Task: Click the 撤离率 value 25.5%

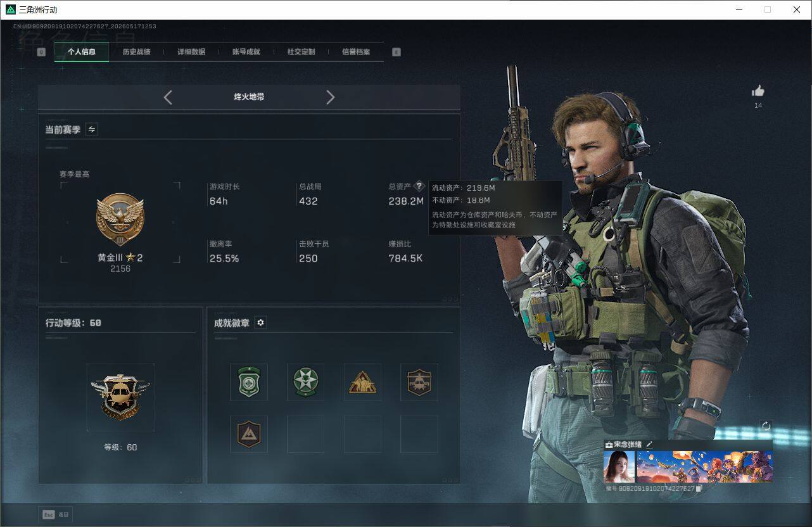Action: point(224,258)
